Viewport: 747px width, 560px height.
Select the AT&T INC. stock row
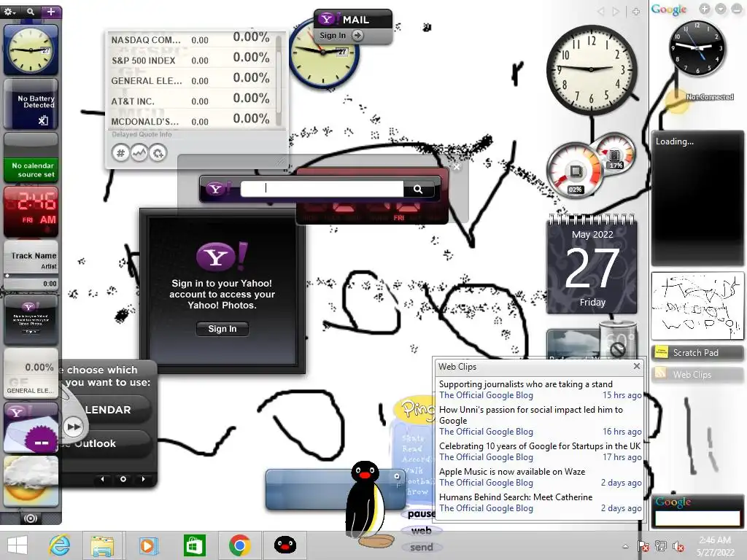190,101
